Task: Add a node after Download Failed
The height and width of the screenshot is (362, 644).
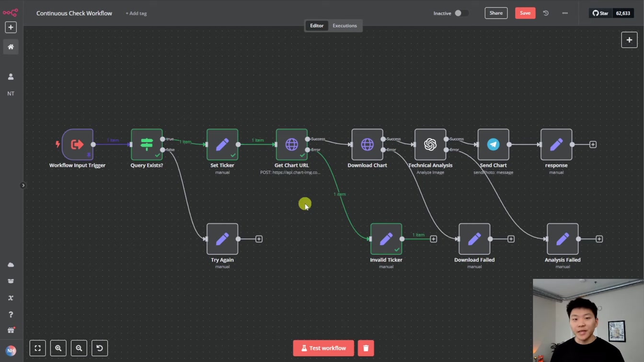Action: (x=511, y=239)
